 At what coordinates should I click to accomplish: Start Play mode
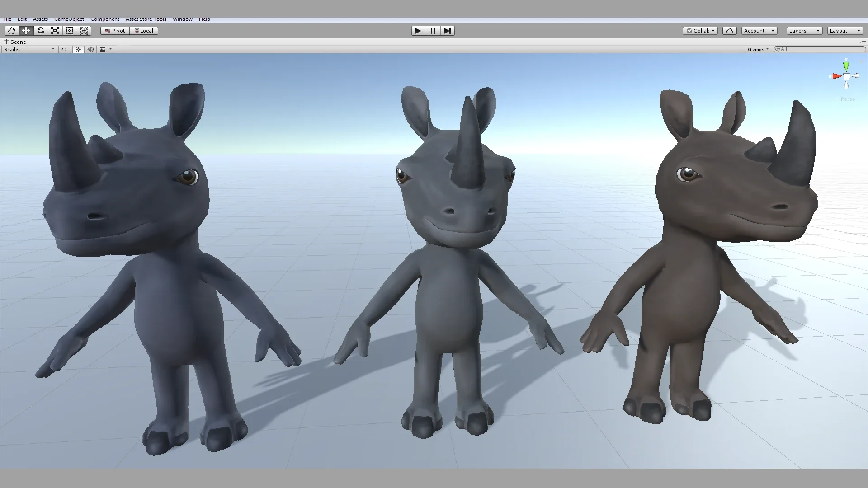[418, 31]
